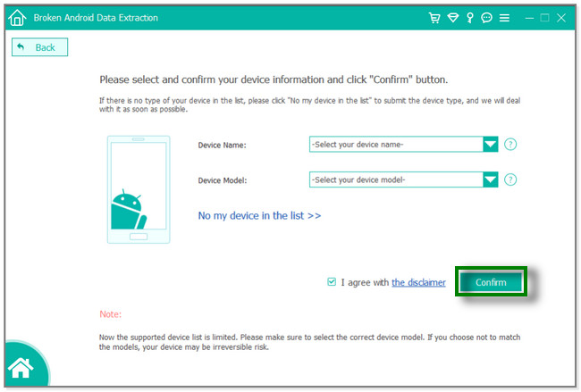Open the feedback chat bubble icon
The height and width of the screenshot is (392, 581).
pos(486,17)
